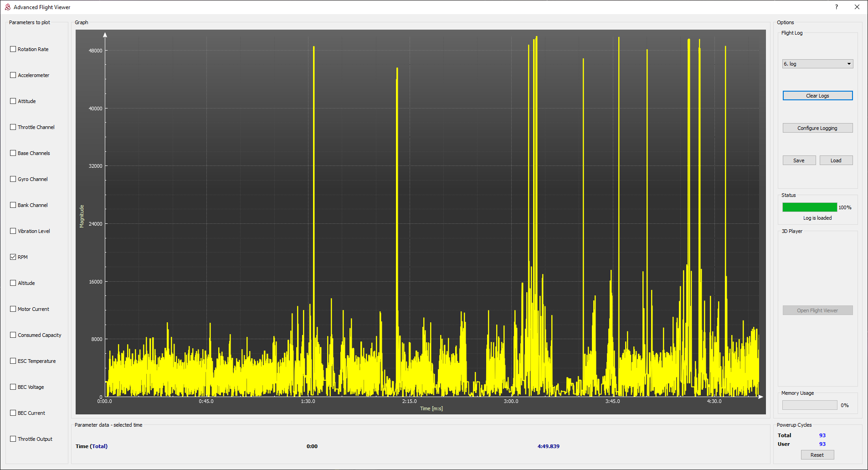Image resolution: width=868 pixels, height=470 pixels.
Task: Open the flight log dropdown
Action: [x=817, y=64]
